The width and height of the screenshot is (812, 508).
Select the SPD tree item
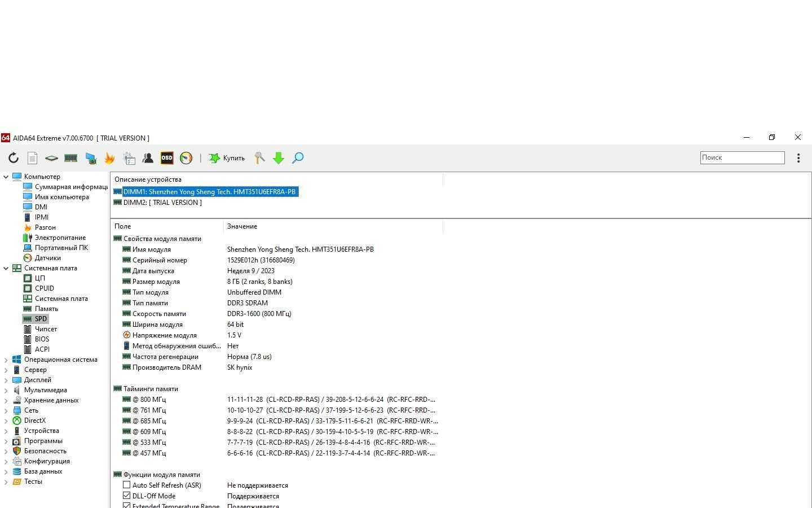(36, 319)
